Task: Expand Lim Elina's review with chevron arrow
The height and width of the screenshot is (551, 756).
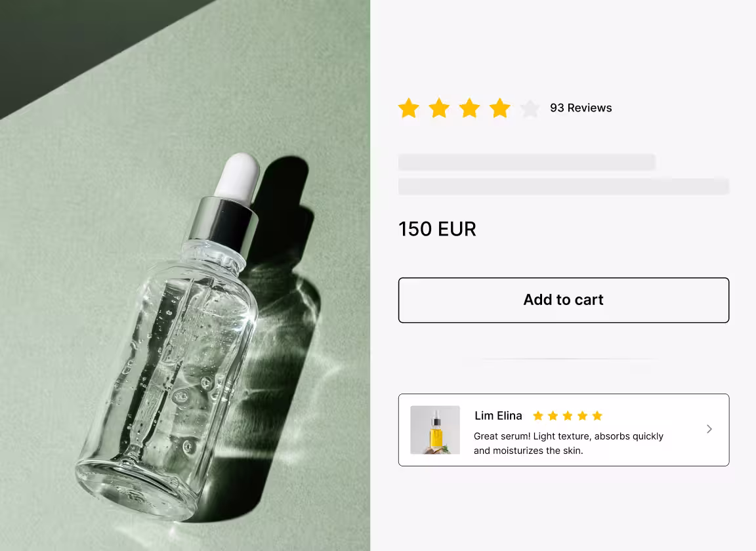Action: [709, 429]
